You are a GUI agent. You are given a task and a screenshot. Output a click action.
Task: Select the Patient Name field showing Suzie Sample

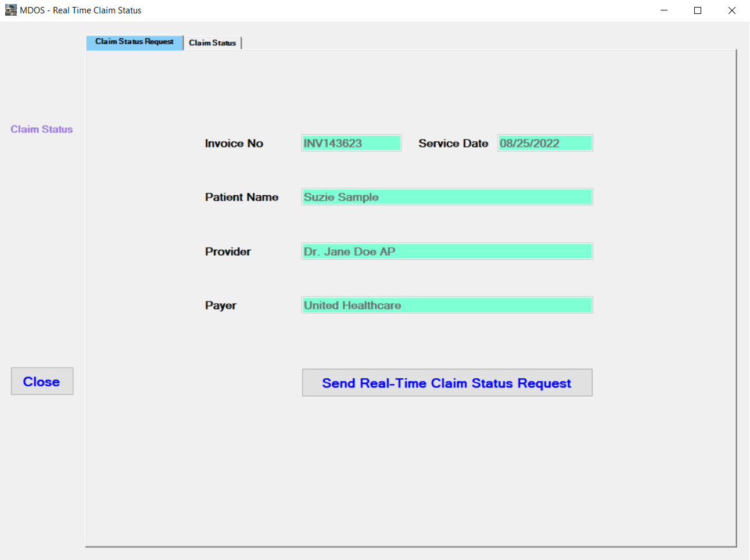447,196
